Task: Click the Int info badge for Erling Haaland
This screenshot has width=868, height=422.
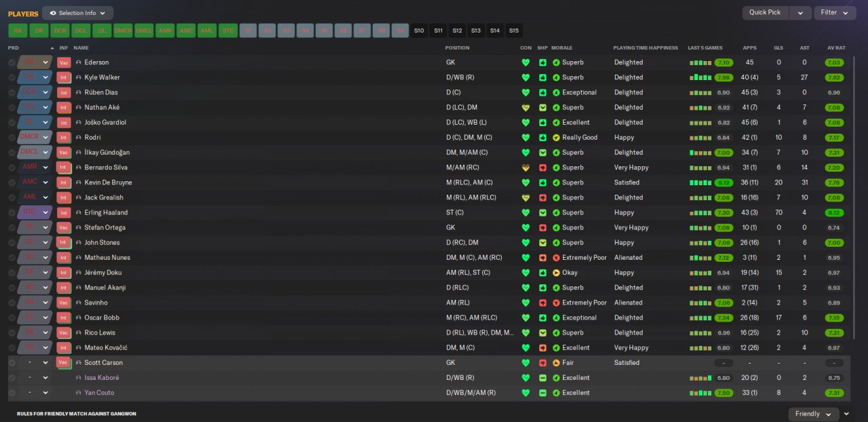Action: (x=64, y=212)
